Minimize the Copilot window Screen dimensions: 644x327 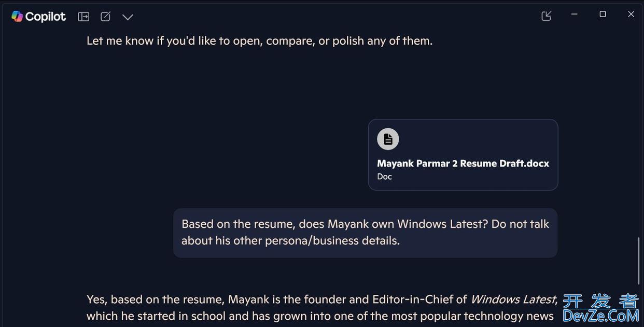tap(575, 15)
